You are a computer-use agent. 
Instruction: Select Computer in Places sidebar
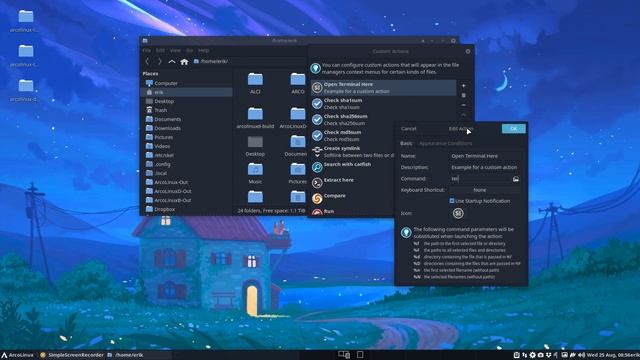[187, 83]
